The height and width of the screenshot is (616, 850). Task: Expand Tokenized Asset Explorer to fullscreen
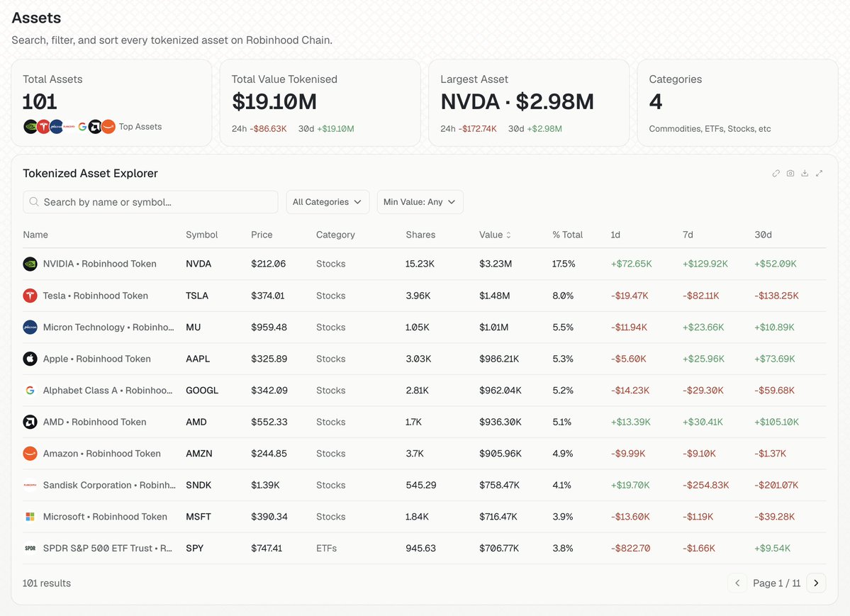(x=819, y=174)
